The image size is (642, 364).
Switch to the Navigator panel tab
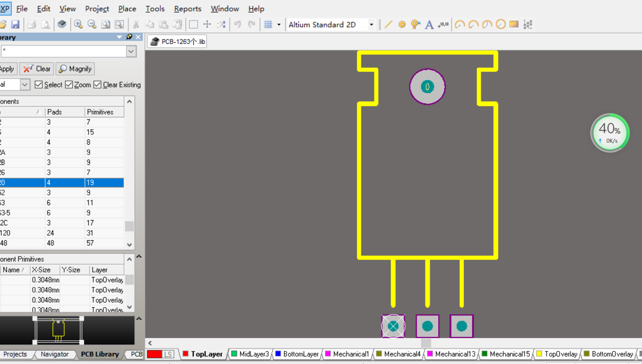click(55, 354)
